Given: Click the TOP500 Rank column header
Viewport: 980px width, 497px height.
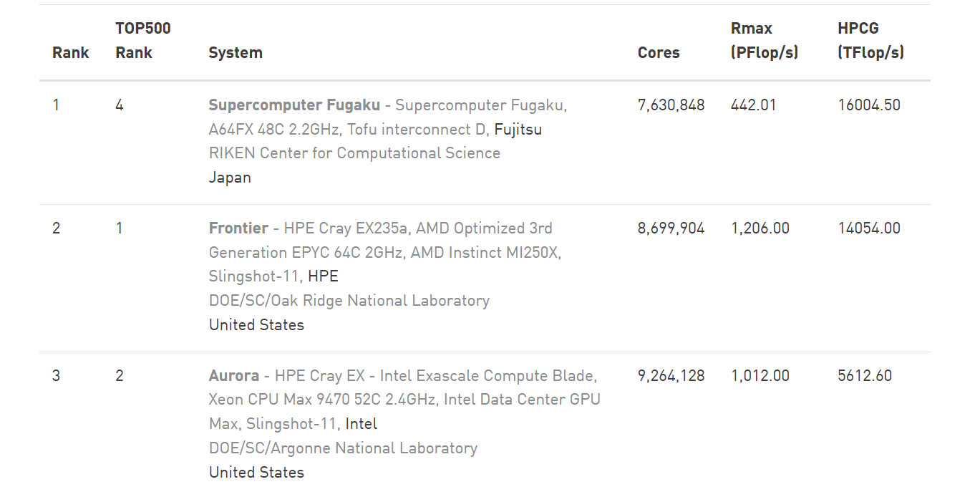Looking at the screenshot, I should [143, 41].
